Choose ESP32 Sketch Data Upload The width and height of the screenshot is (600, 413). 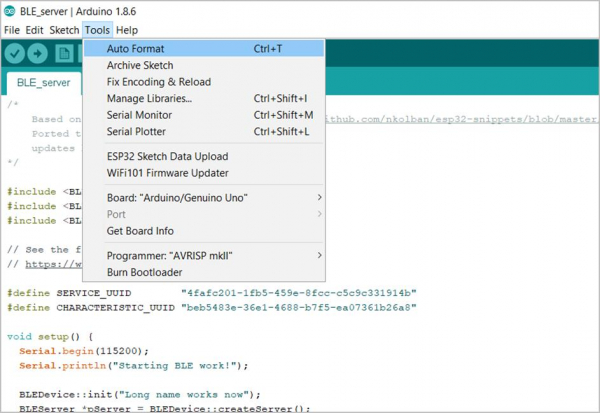[167, 156]
